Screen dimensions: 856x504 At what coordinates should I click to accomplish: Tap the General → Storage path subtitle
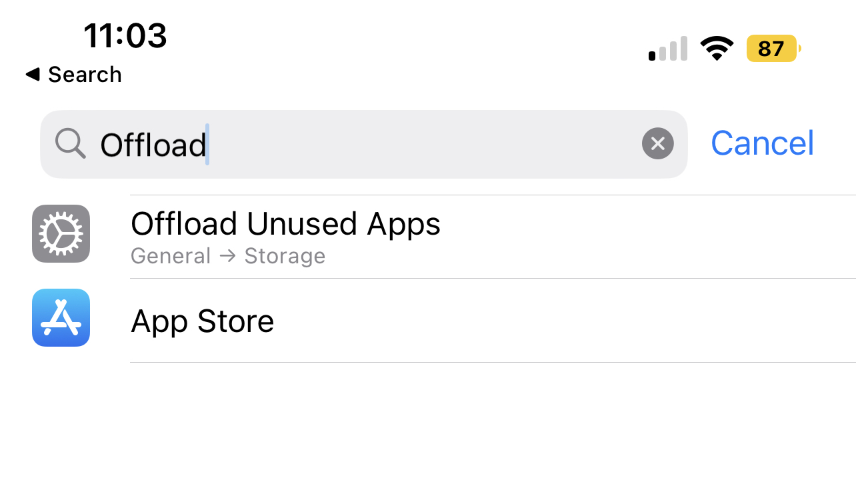(228, 256)
